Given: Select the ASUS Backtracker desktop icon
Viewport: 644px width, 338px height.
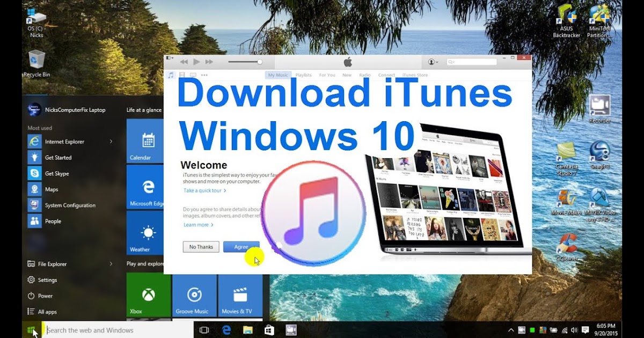Looking at the screenshot, I should click(567, 21).
